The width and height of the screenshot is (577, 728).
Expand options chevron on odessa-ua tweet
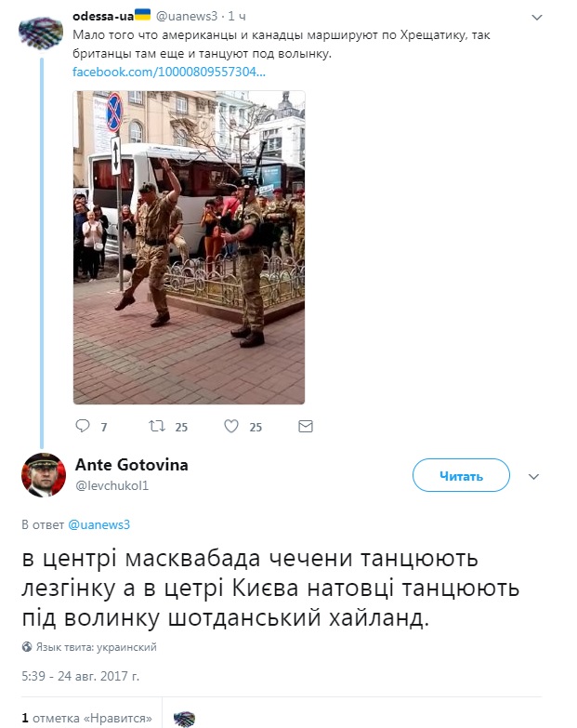coord(537,18)
